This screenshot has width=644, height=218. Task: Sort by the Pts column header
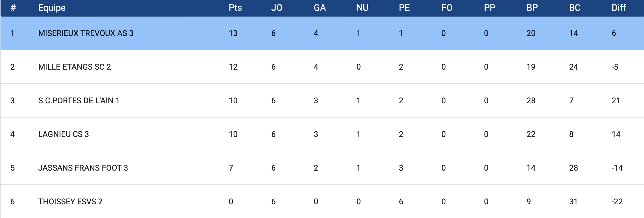point(235,8)
